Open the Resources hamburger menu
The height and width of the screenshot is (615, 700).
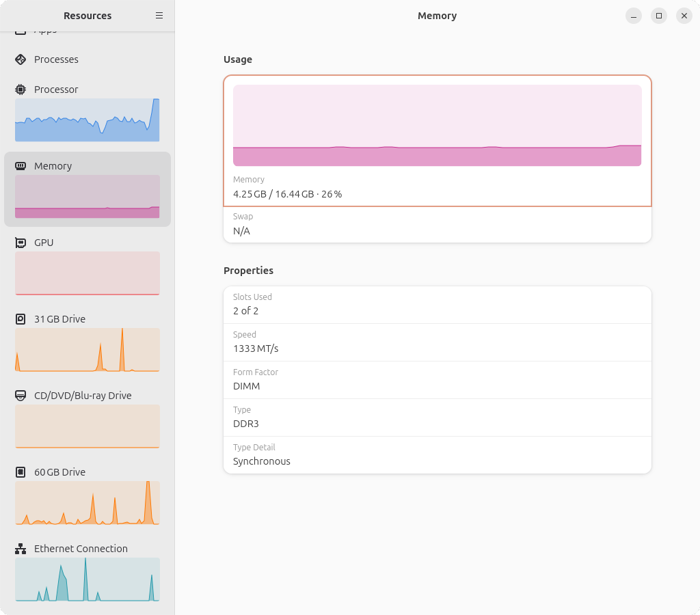pyautogui.click(x=159, y=16)
